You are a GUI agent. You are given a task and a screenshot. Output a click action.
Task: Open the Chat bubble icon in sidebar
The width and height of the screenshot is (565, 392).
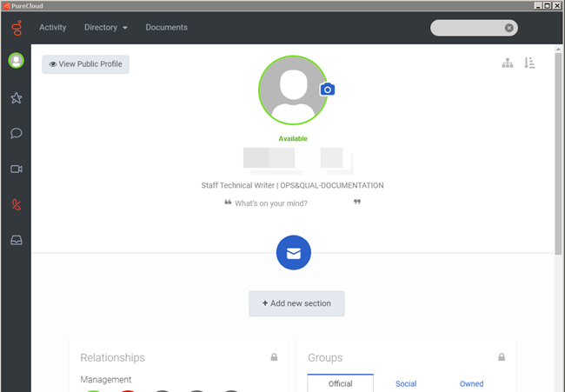pyautogui.click(x=16, y=134)
